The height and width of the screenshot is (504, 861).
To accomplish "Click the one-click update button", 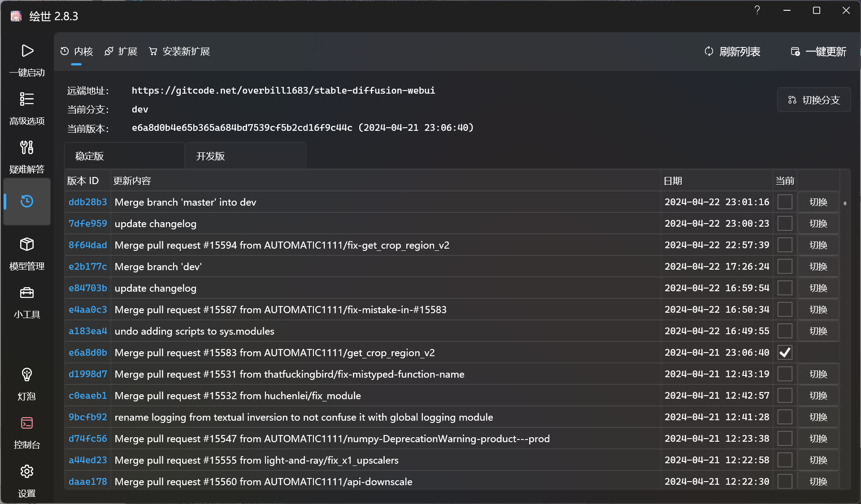I will [x=818, y=52].
